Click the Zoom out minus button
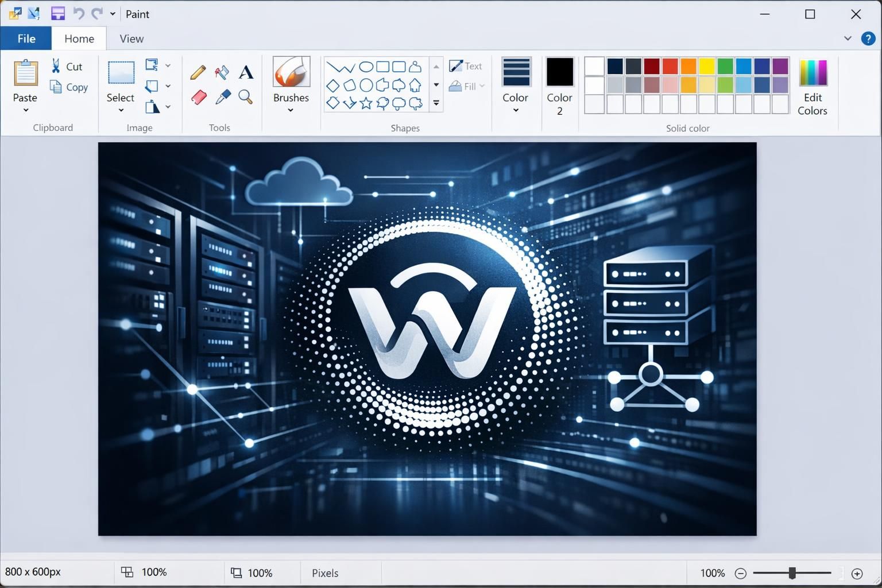Image resolution: width=882 pixels, height=588 pixels. (x=741, y=573)
